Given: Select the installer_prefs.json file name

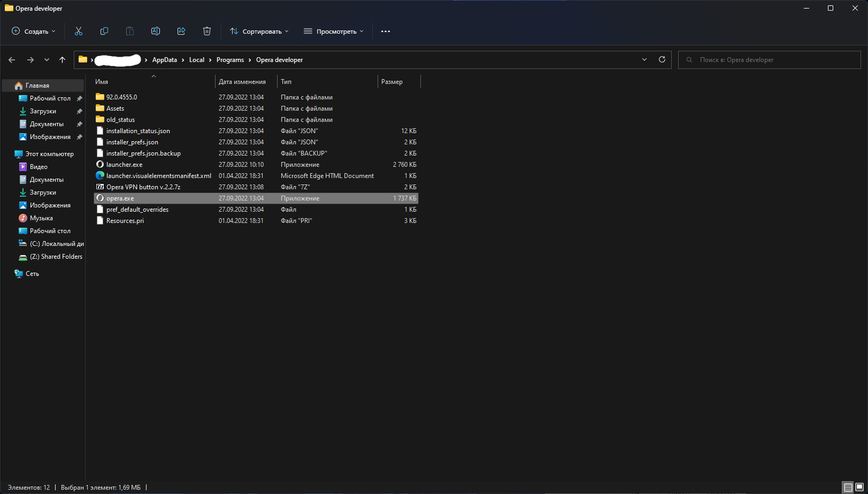Looking at the screenshot, I should click(132, 142).
